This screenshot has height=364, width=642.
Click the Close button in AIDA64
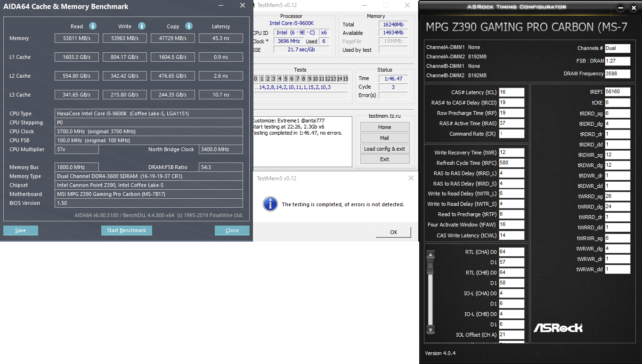click(232, 230)
